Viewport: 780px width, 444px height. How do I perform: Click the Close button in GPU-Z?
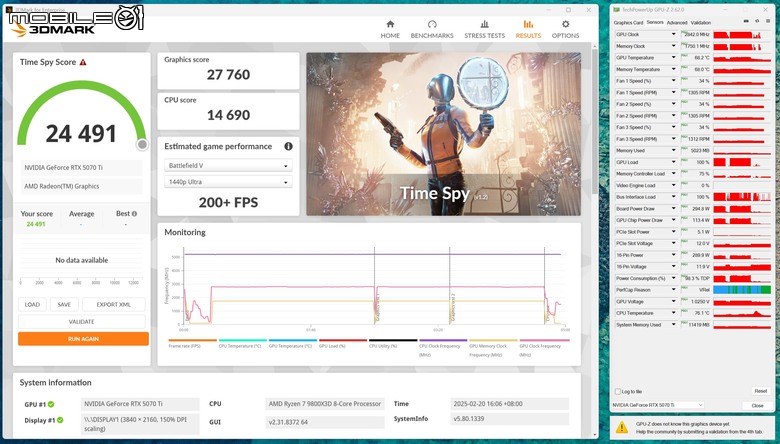pyautogui.click(x=757, y=406)
